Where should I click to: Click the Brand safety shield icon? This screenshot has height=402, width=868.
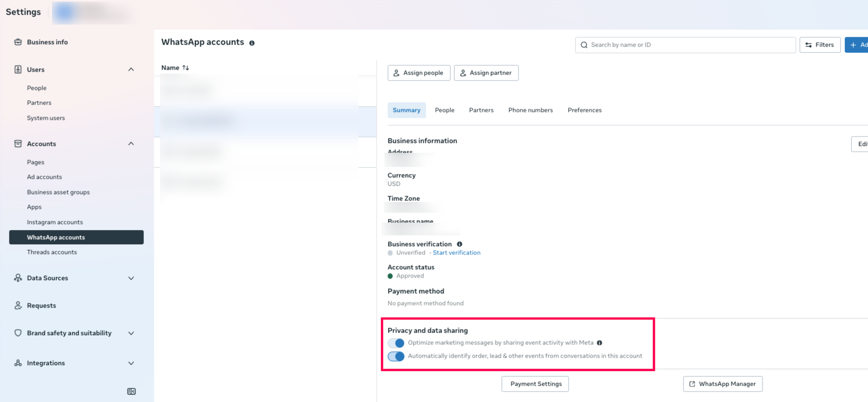[18, 333]
